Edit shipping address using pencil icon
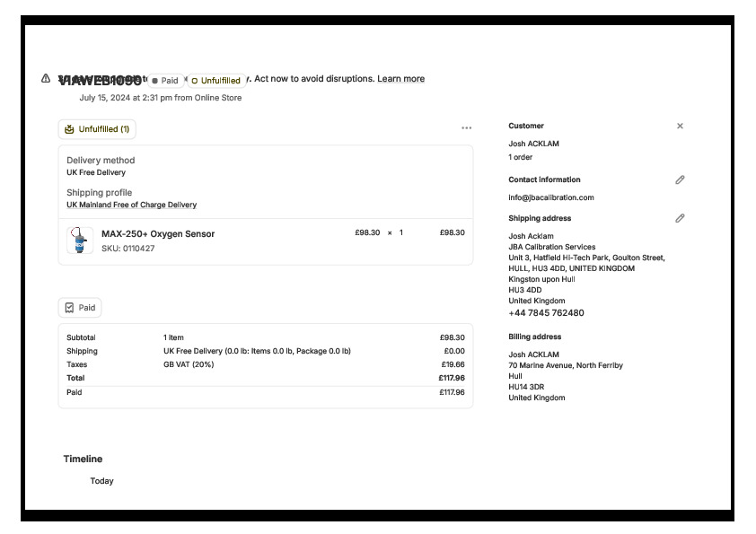Image resolution: width=756 pixels, height=534 pixels. point(680,218)
